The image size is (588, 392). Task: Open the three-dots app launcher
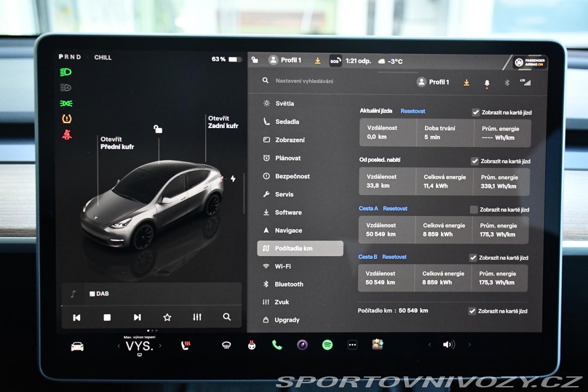point(352,345)
